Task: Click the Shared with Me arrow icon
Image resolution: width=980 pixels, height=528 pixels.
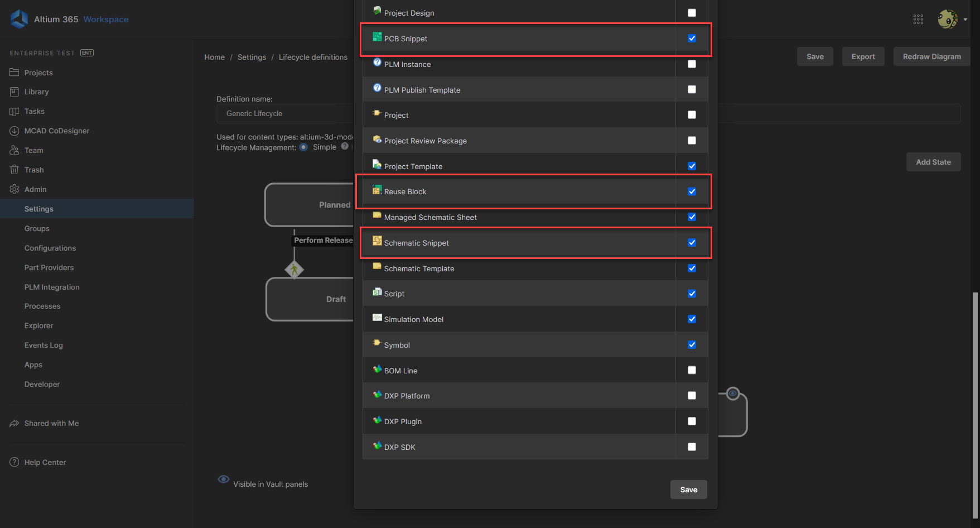Action: (x=15, y=423)
